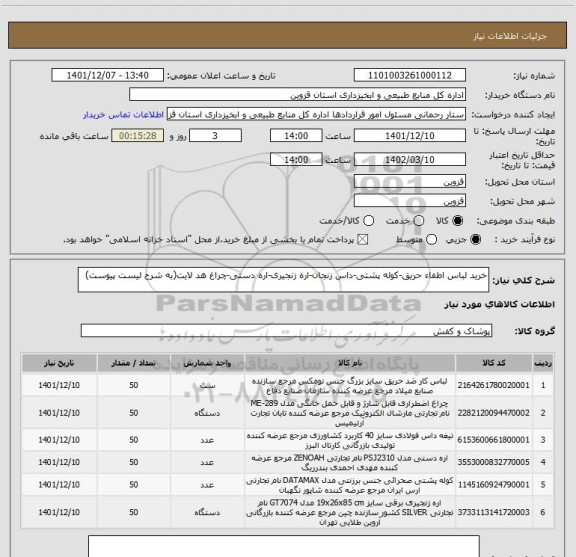Click the price validity date 1402/03/10 field
The image size is (576, 557).
410,159
